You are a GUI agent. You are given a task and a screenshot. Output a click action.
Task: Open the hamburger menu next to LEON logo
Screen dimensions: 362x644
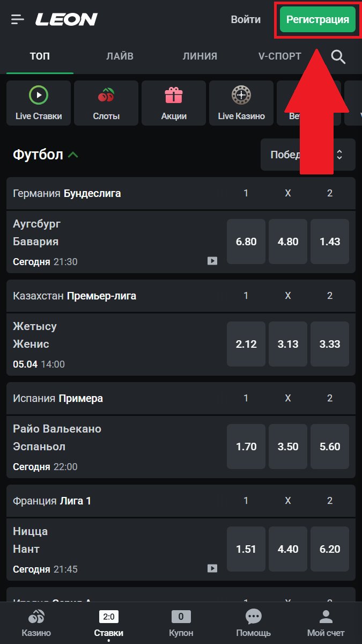[18, 20]
